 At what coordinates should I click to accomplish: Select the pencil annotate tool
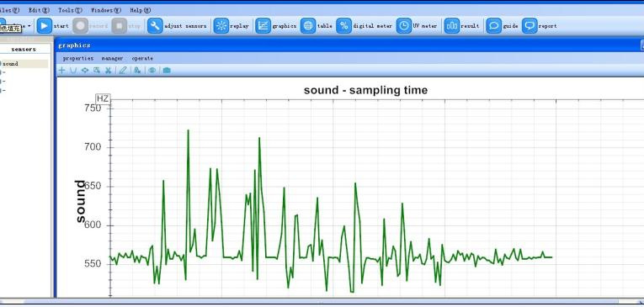(x=123, y=70)
